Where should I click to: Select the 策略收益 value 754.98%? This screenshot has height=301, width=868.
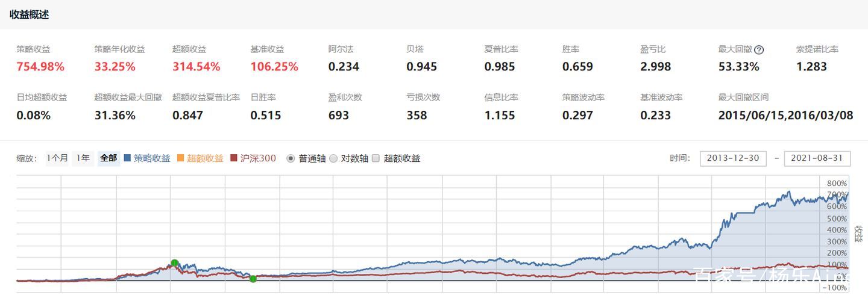tap(40, 67)
